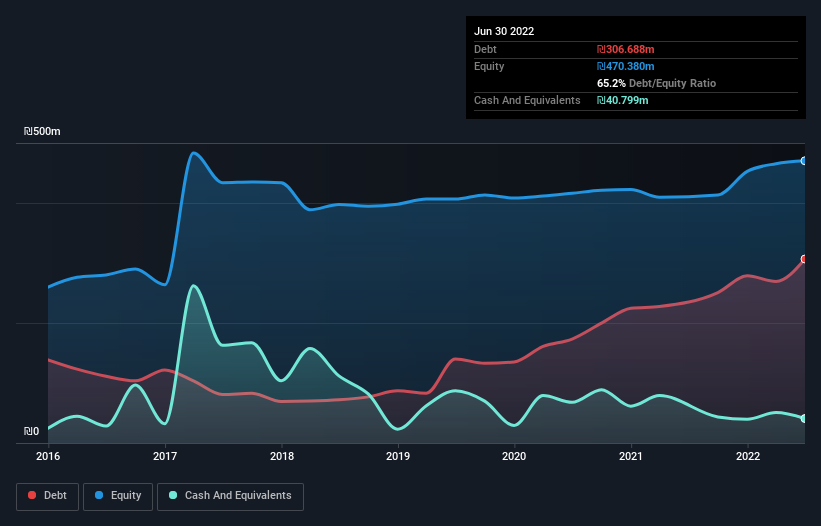Select the 2020 x-axis label
Viewport: 821px width, 526px height.
click(514, 456)
